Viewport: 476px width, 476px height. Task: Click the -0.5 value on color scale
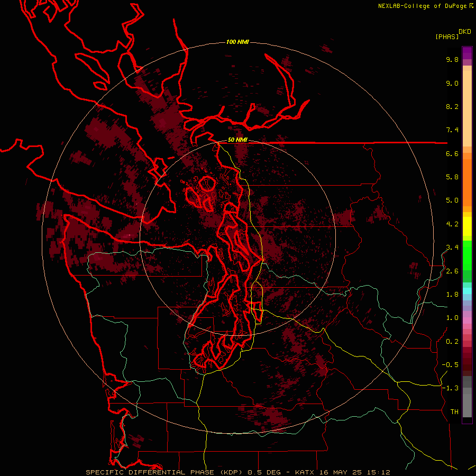click(x=450, y=365)
